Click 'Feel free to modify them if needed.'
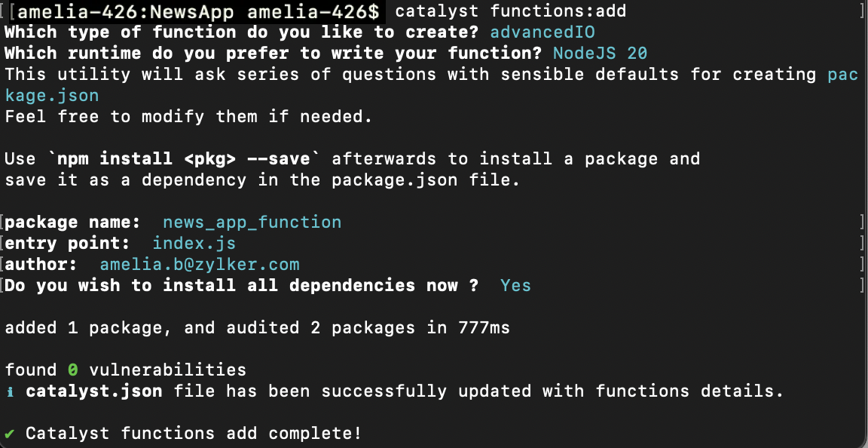Image resolution: width=868 pixels, height=448 pixels. click(189, 117)
